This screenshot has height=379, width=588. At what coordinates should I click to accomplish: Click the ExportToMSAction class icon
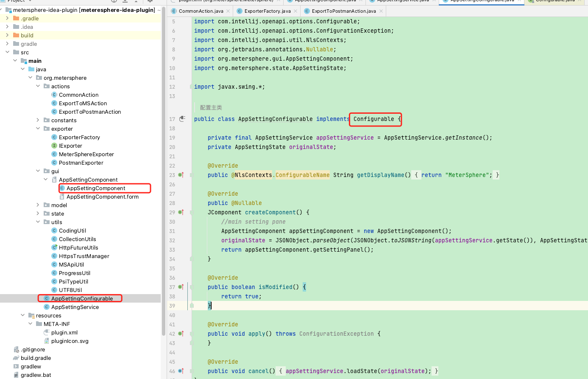54,103
